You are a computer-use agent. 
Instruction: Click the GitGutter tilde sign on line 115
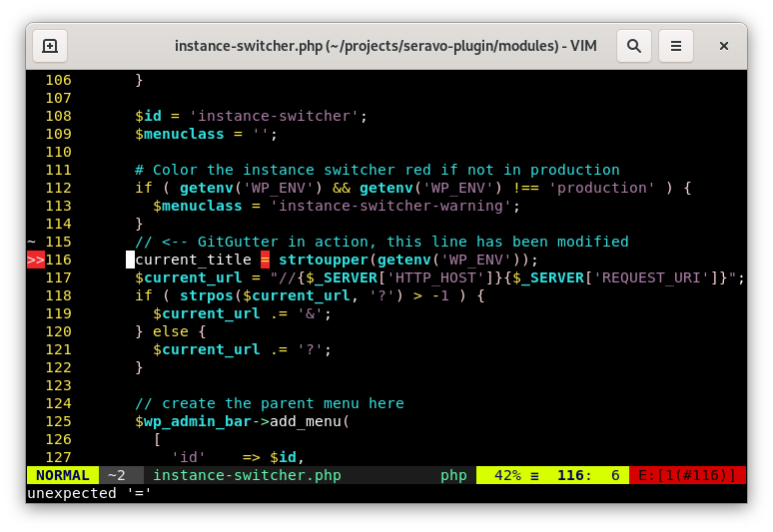[x=31, y=242]
